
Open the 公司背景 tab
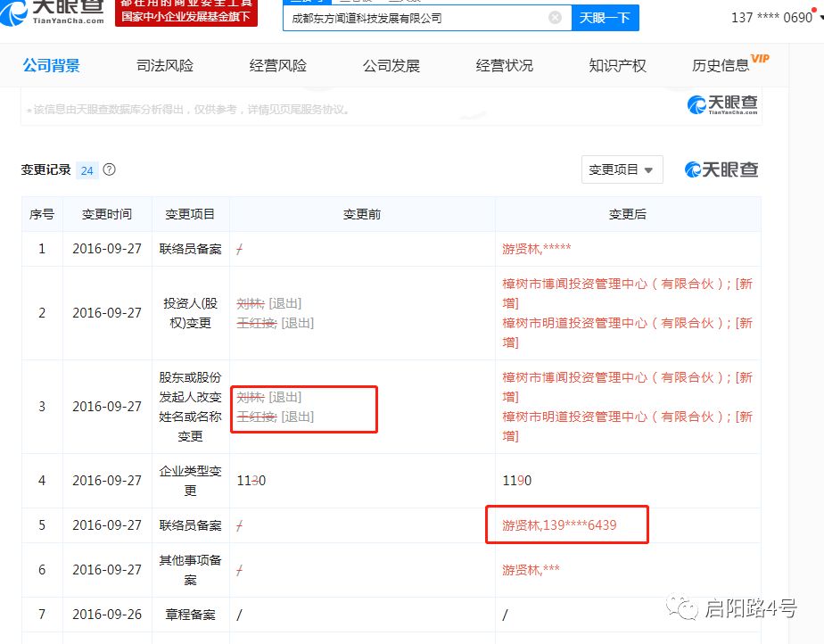[x=51, y=66]
